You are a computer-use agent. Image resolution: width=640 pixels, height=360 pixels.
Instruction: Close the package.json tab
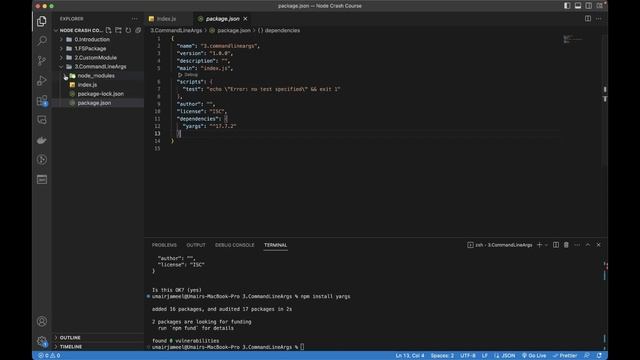pos(245,19)
